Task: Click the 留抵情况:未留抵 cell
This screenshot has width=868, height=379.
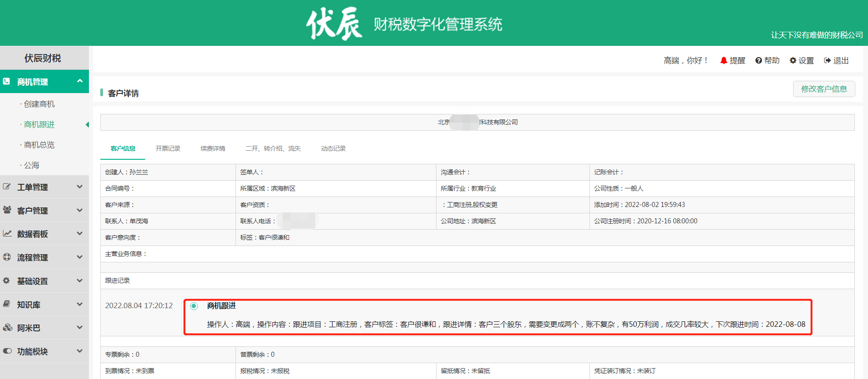Action: tap(513, 371)
